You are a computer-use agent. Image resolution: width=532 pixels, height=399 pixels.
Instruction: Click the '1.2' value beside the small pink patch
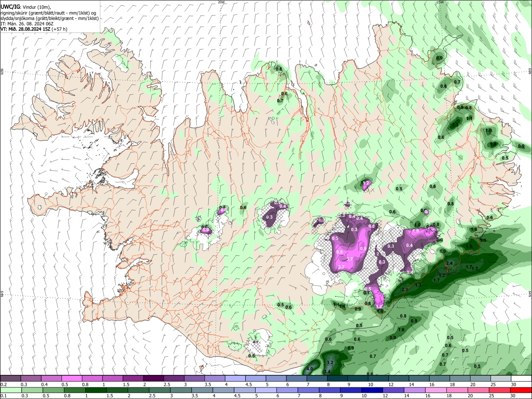tap(366, 183)
